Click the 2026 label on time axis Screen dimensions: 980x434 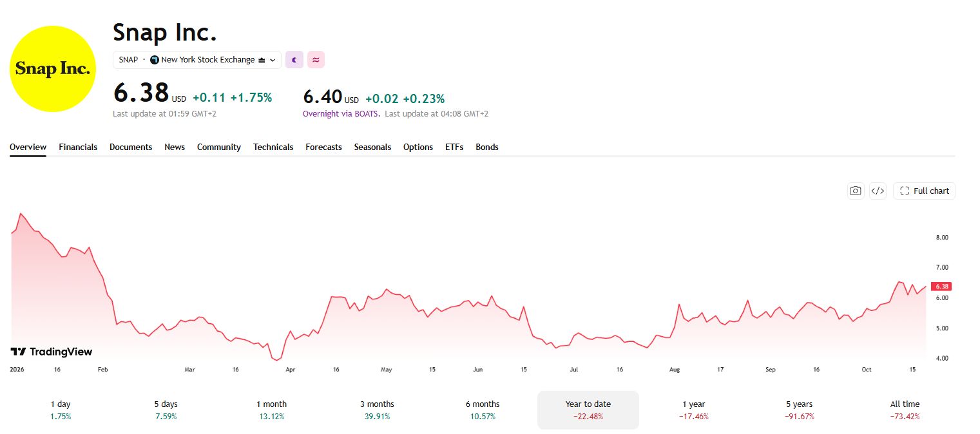16,370
